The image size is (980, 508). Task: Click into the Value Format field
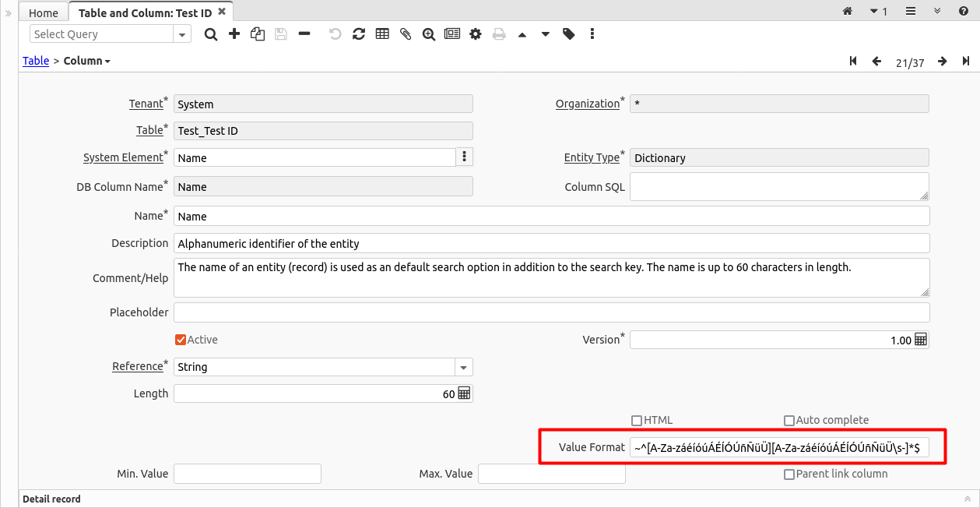pyautogui.click(x=778, y=447)
